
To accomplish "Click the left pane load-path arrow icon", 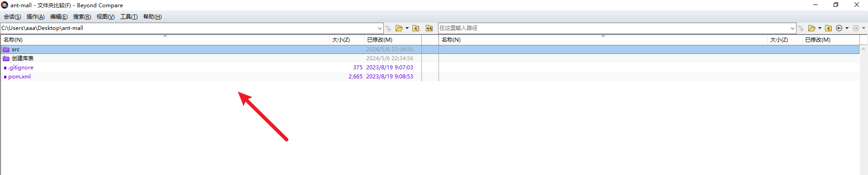I will 388,28.
